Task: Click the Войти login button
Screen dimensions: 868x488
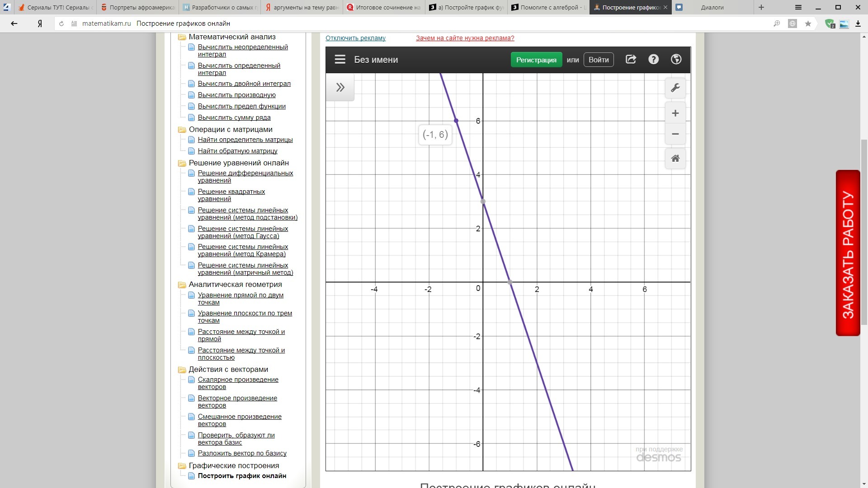Action: pyautogui.click(x=598, y=60)
